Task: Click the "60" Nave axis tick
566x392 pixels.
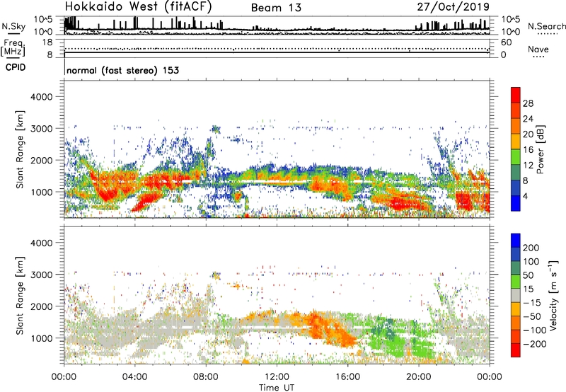Action: (506, 42)
